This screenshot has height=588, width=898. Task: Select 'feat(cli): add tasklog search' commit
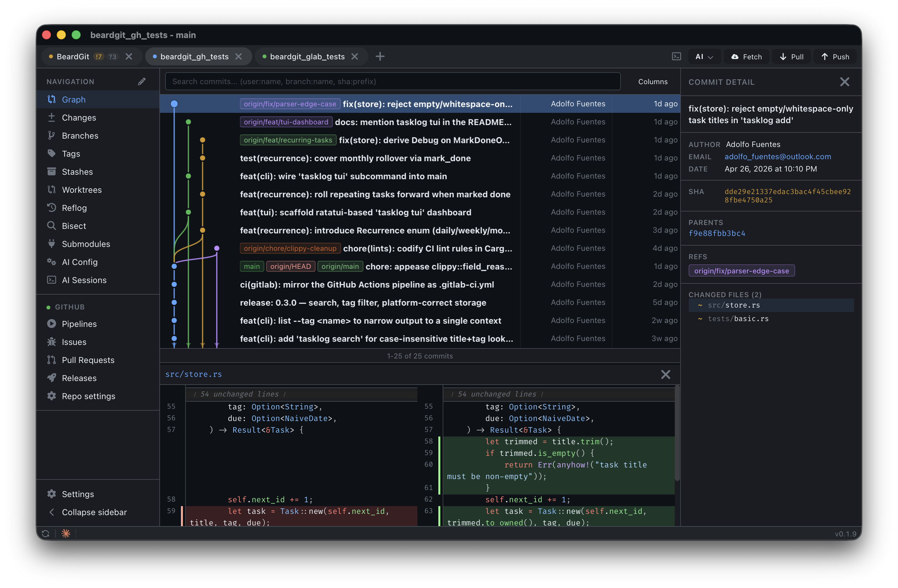(x=420, y=339)
